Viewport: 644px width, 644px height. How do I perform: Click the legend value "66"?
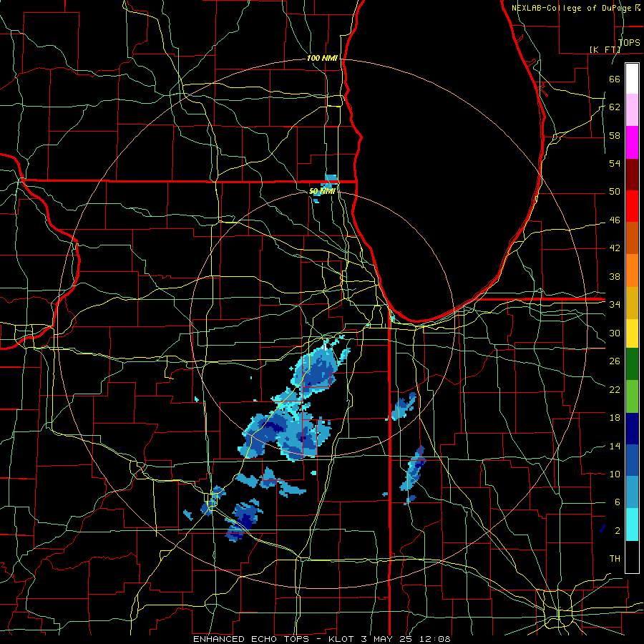(x=615, y=79)
